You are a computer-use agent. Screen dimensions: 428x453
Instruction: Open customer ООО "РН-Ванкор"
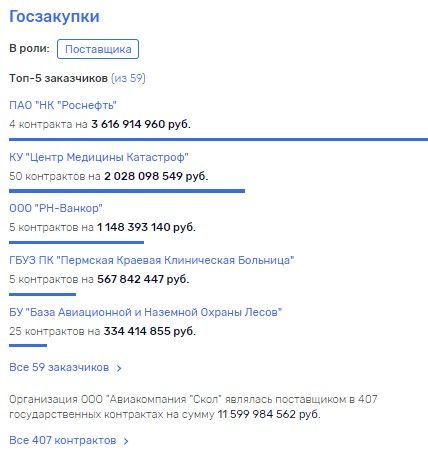[56, 208]
